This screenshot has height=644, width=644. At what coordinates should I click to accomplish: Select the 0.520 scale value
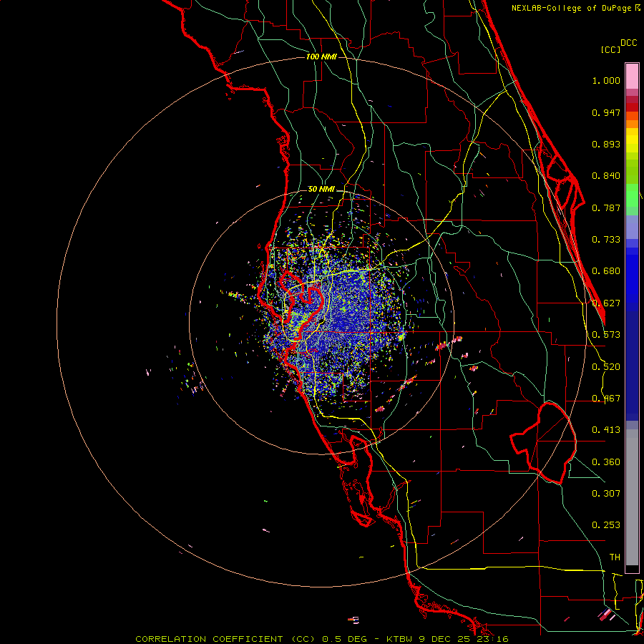pos(606,367)
